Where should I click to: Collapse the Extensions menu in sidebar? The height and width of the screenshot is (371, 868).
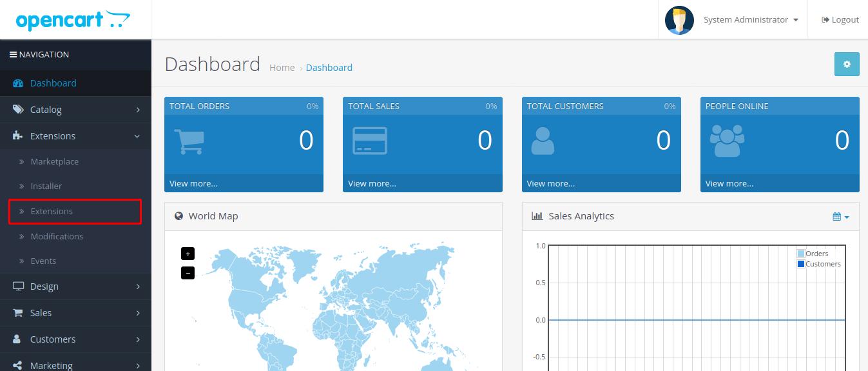tap(75, 136)
